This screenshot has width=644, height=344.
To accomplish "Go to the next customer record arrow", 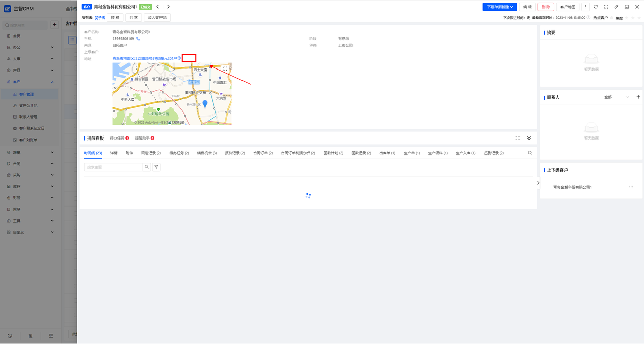I will (x=168, y=7).
